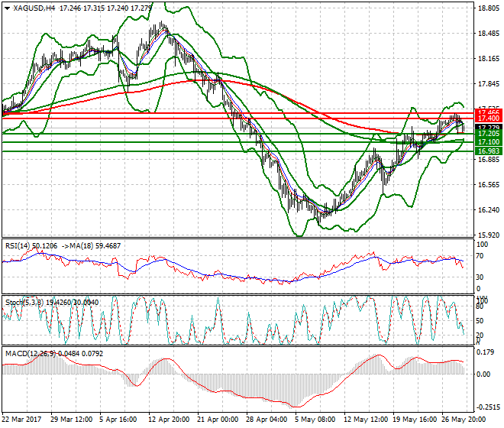Select the red 17.400 resistance price label

coord(488,118)
